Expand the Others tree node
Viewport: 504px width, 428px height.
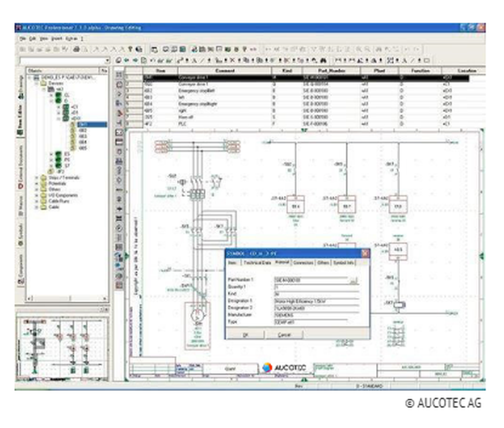(37, 189)
